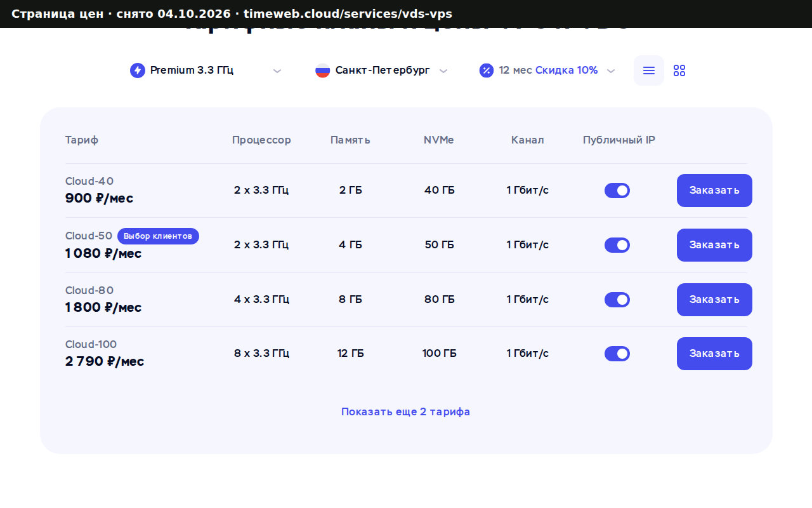Image resolution: width=812 pixels, height=508 pixels.
Task: Select the Cloud-40 plan name
Action: pyautogui.click(x=89, y=182)
